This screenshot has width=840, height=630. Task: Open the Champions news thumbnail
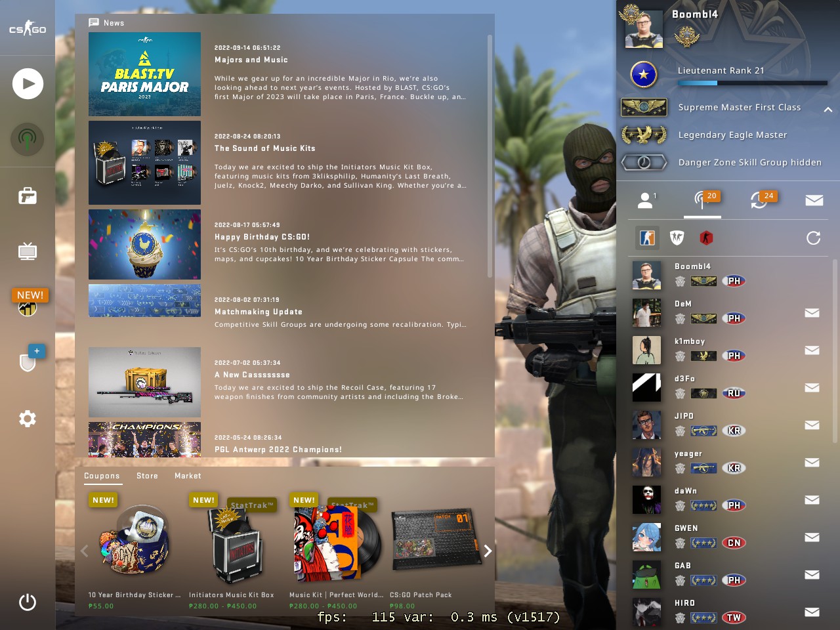(144, 440)
